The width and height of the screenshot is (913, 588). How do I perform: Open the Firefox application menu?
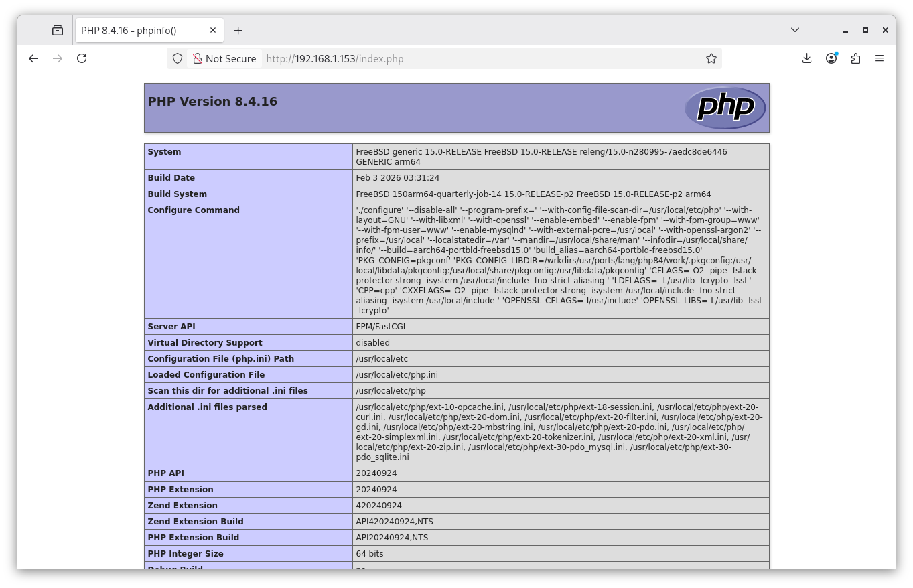[880, 58]
